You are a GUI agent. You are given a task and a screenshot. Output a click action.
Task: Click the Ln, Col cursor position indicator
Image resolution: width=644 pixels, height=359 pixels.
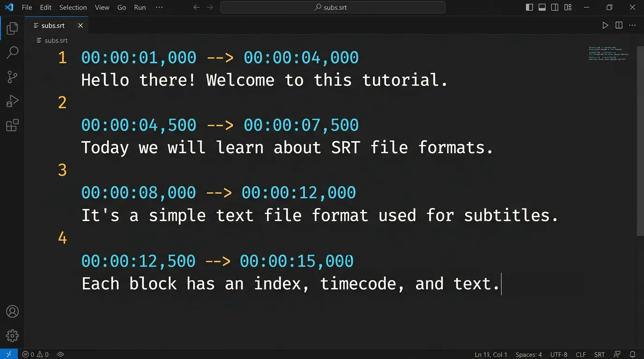tap(490, 354)
